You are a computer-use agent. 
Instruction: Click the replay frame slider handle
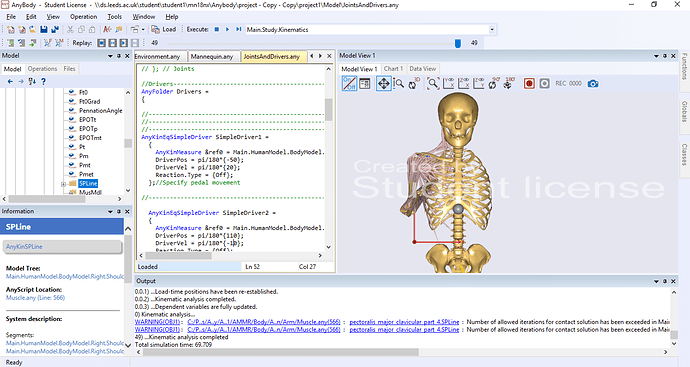[458, 43]
